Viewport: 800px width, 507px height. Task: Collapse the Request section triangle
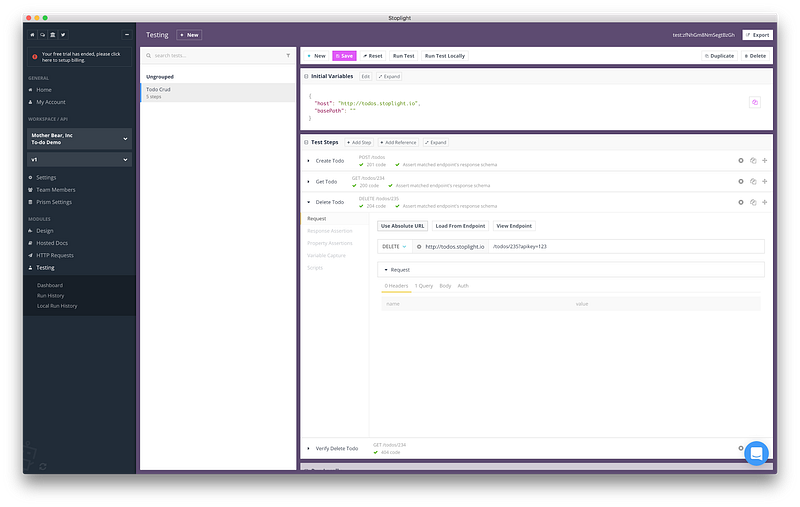click(386, 270)
